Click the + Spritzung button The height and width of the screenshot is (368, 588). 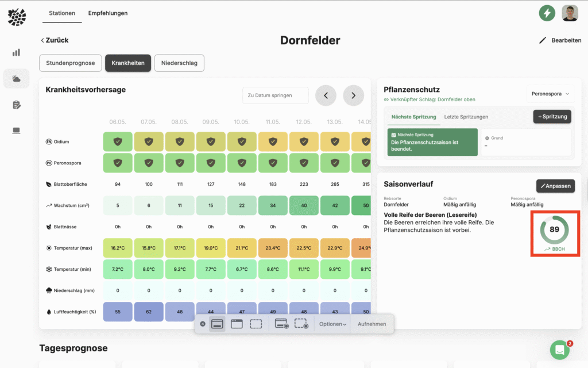coord(552,117)
